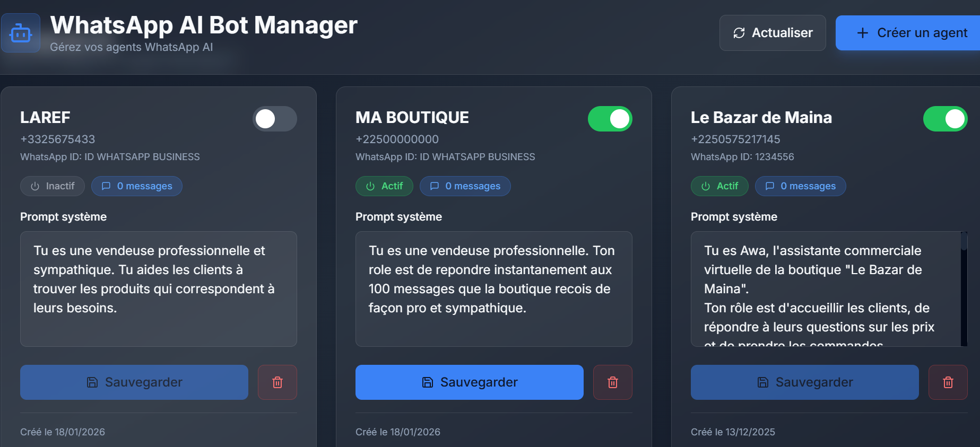Click the Actif badge on Le Bazar de Maina
This screenshot has height=447, width=980.
tap(719, 186)
